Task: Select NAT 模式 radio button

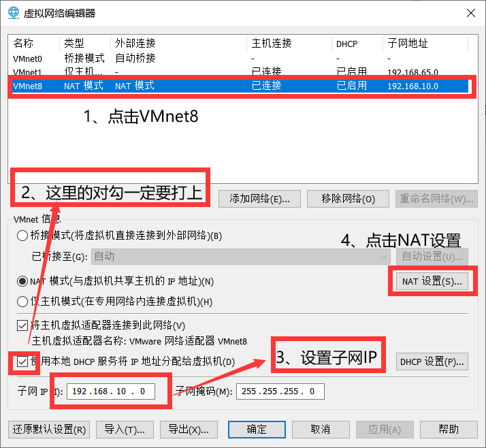Action: [22, 281]
